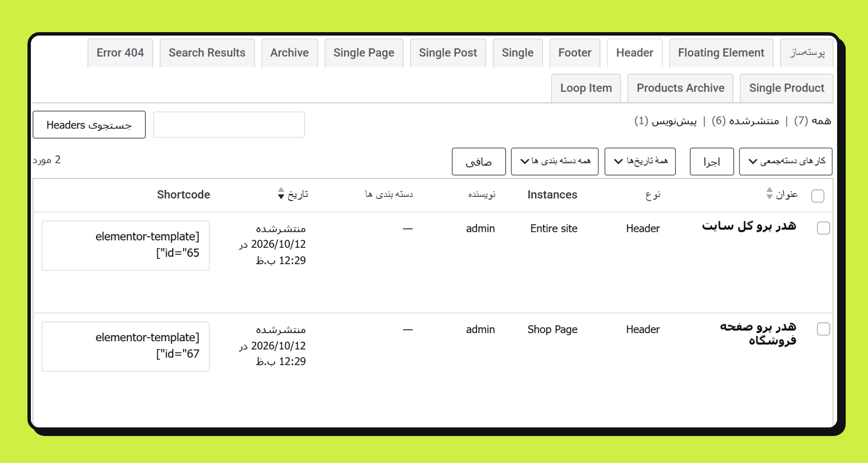Switch to the Error 404 tab
The width and height of the screenshot is (868, 463).
pyautogui.click(x=120, y=53)
